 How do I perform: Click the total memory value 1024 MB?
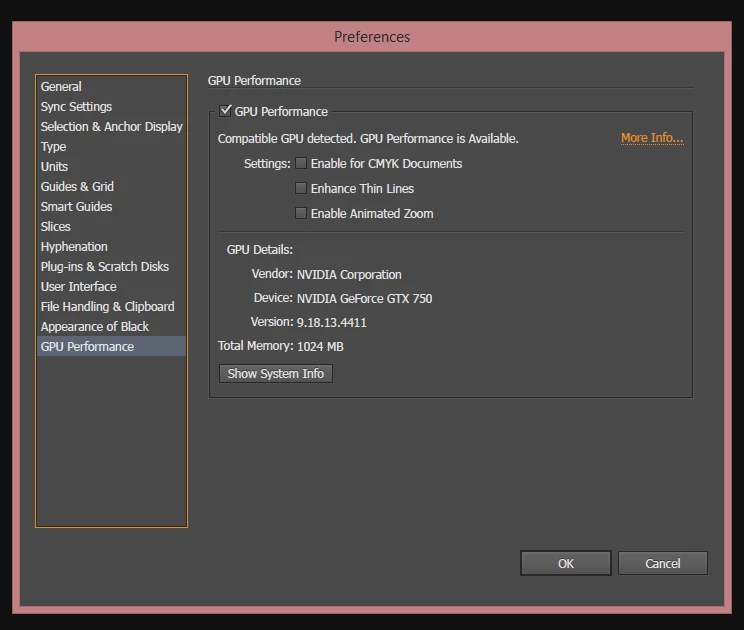(320, 346)
